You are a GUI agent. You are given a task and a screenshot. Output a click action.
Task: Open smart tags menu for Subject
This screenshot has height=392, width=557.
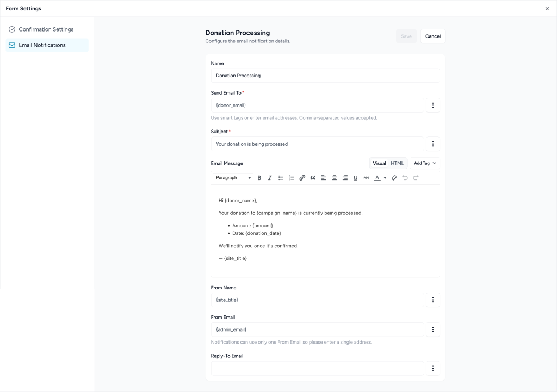432,144
